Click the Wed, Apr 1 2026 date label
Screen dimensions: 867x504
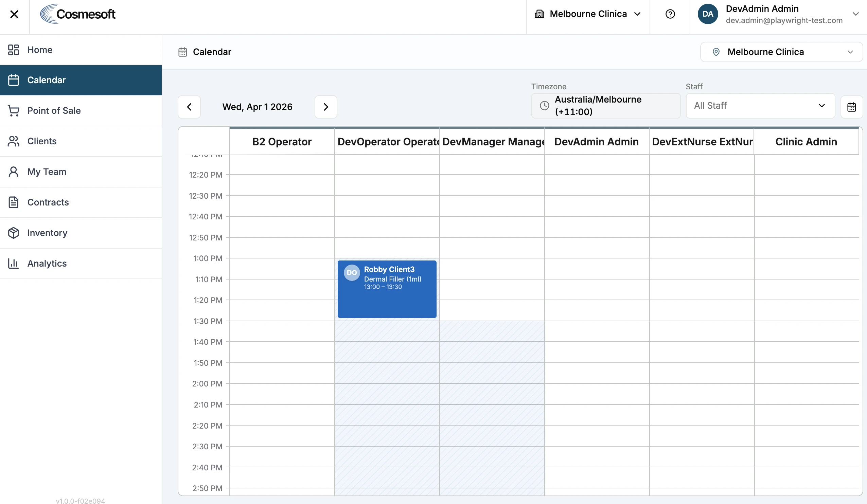(x=257, y=107)
